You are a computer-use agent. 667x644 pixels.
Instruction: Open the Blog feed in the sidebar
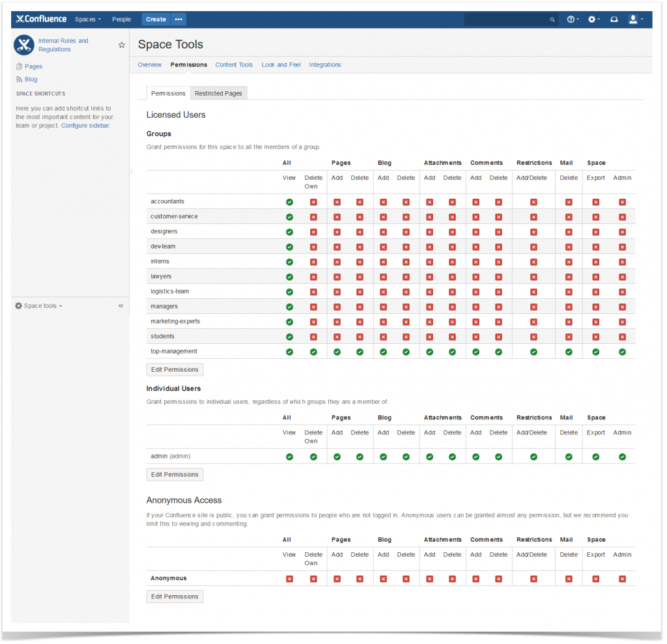pyautogui.click(x=30, y=79)
